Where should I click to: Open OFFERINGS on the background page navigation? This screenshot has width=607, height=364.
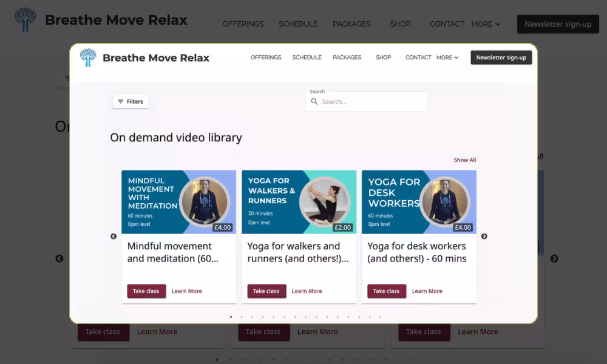[243, 24]
